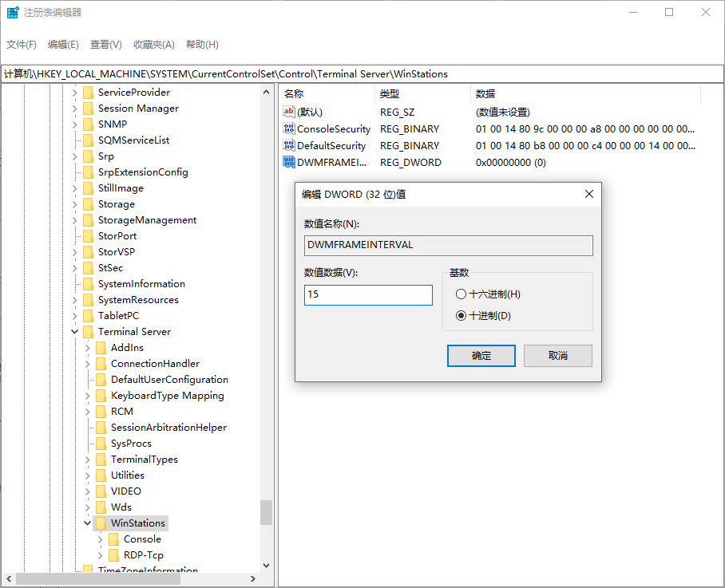This screenshot has height=588, width=725.
Task: Click the DWMFRAMEINTERVAL DWORD value icon
Action: click(289, 163)
